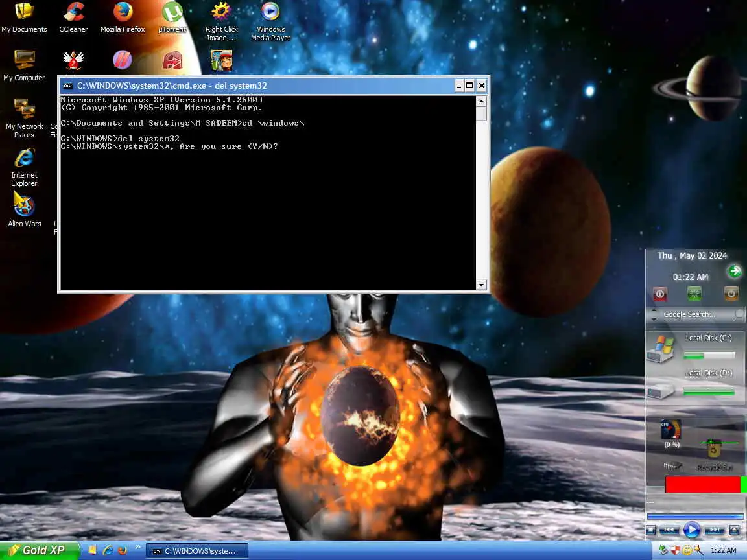Click the cmd scrollbar down arrow
The width and height of the screenshot is (747, 560).
point(481,285)
